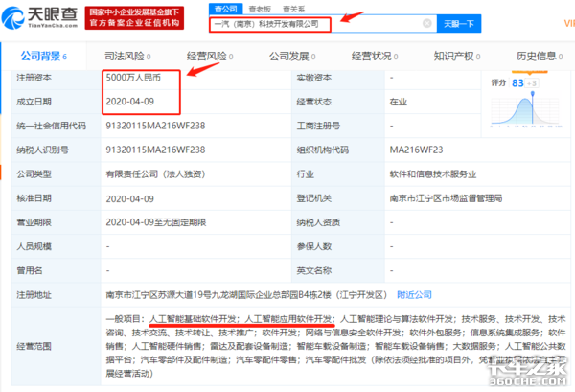Click the 工商注册号 label
Image resolution: width=575 pixels, height=392 pixels.
[318, 126]
